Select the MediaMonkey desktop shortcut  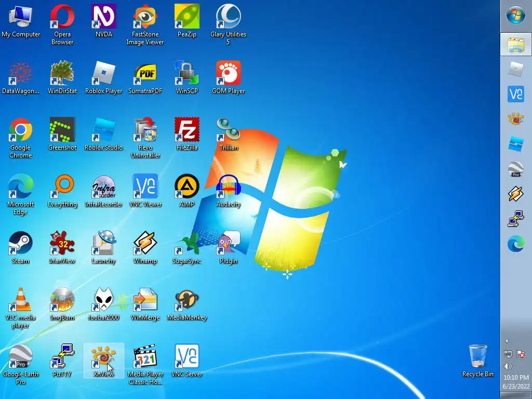pyautogui.click(x=187, y=304)
